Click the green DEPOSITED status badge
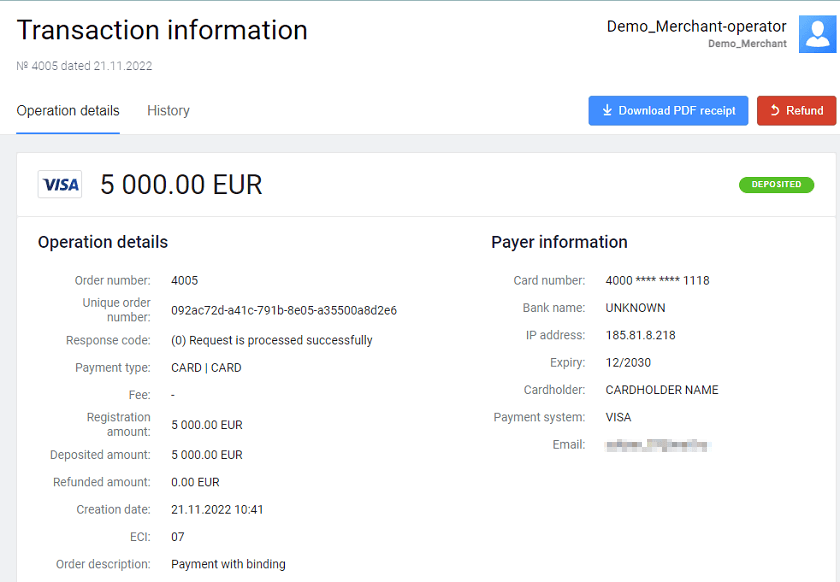 pos(776,185)
